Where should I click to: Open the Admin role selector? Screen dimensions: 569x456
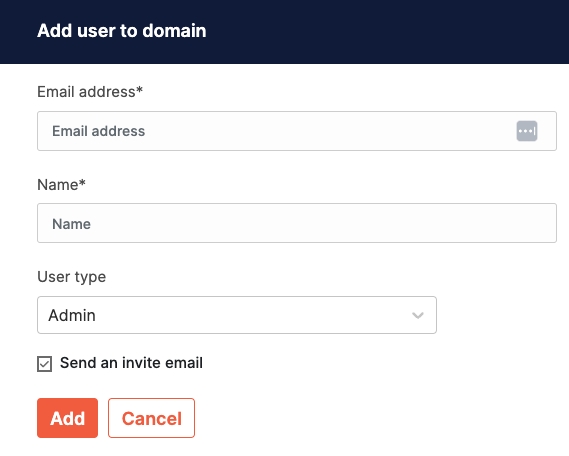click(237, 315)
